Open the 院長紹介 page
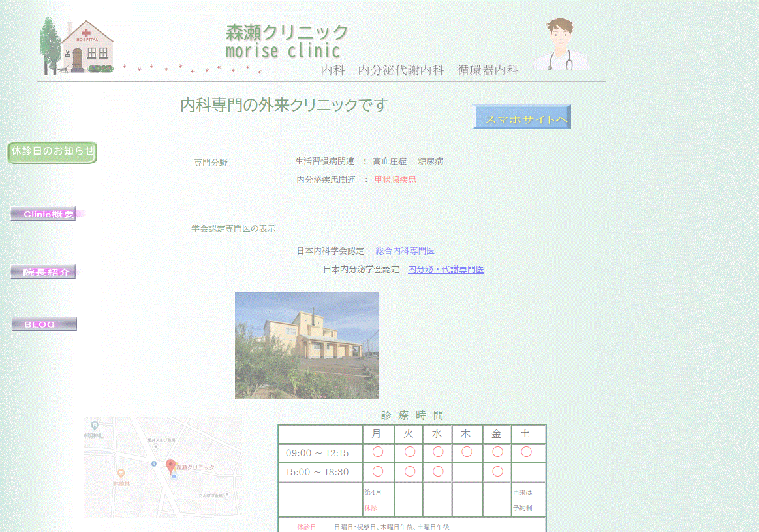This screenshot has width=759, height=532. click(44, 272)
